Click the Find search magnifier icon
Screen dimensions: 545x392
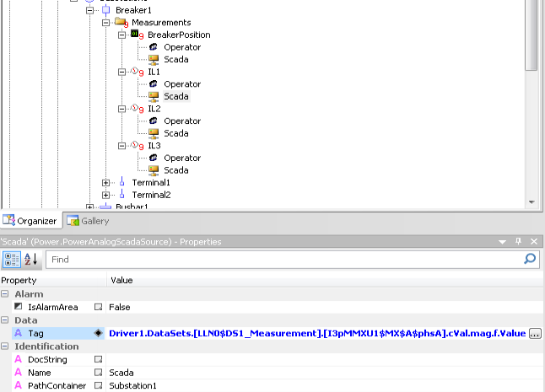pos(530,259)
